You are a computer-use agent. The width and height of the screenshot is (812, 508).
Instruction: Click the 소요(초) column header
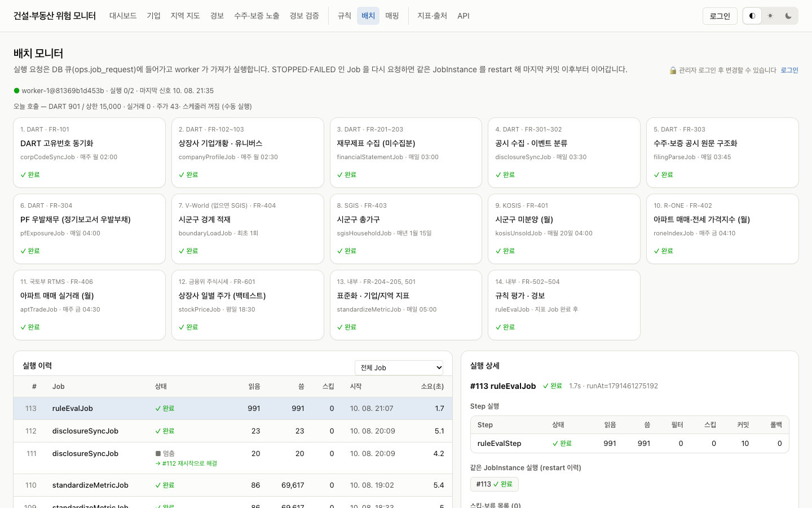433,387
